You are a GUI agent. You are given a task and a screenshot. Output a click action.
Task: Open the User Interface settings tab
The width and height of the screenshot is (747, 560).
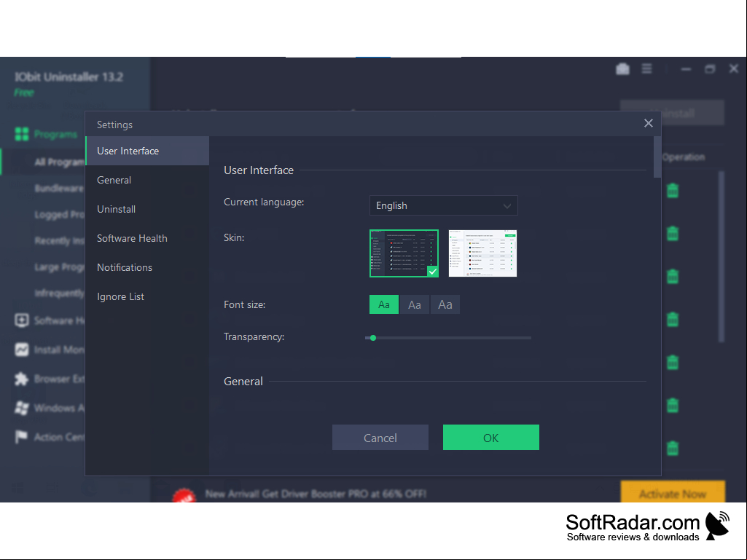(x=147, y=151)
